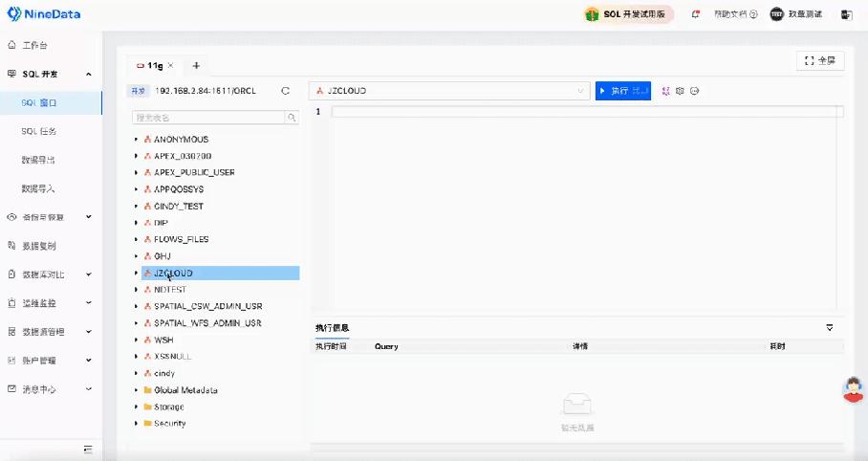Select the SPATIAL_WFS_ADMIN_USR schema
Image resolution: width=868 pixels, height=461 pixels.
pos(207,323)
